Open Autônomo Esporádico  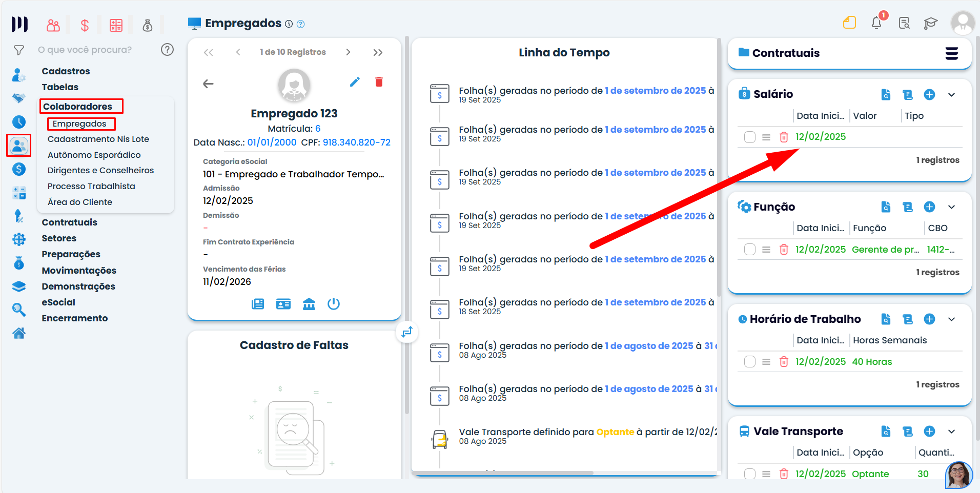94,155
